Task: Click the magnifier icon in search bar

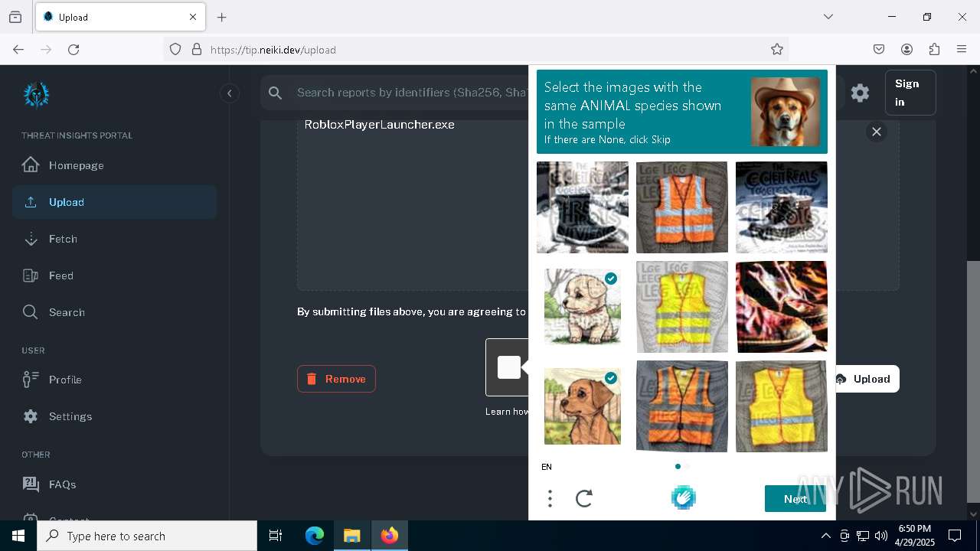Action: click(x=276, y=93)
